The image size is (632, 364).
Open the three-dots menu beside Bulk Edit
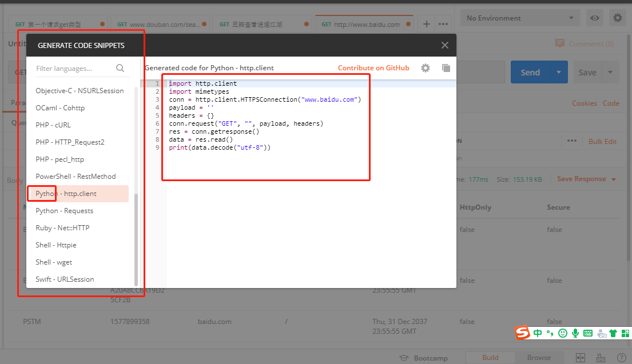(571, 141)
